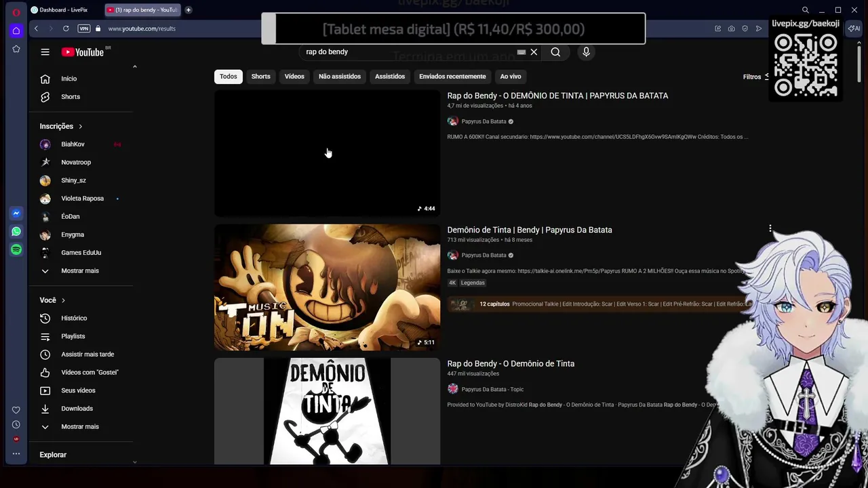Click the send paper-plane icon in address bar
Viewport: 868px width, 488px height.
(x=759, y=28)
